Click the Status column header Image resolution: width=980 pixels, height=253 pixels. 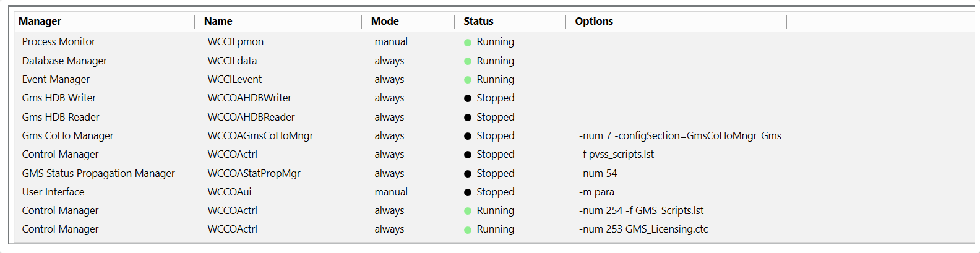478,22
